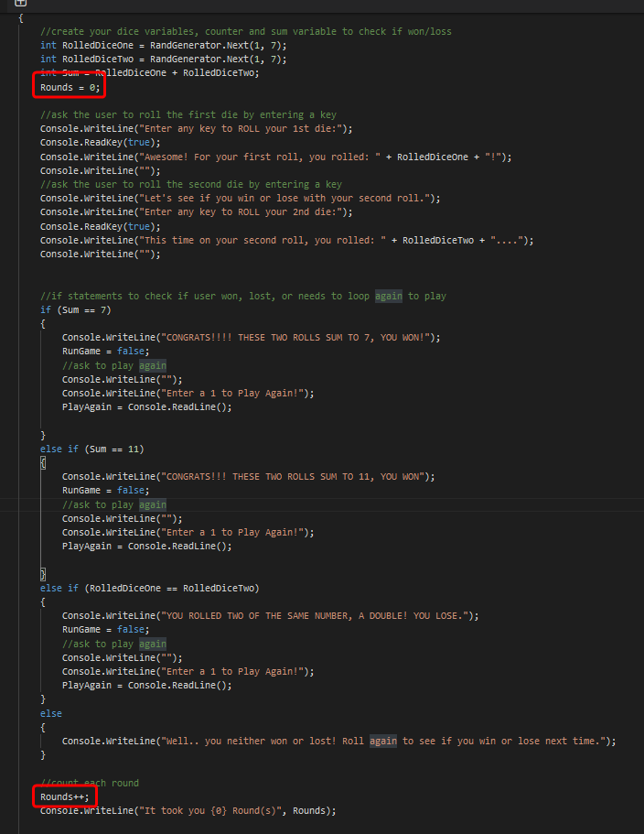Click highlighted "again" in the if-statements comment
This screenshot has width=644, height=834.
coord(389,296)
